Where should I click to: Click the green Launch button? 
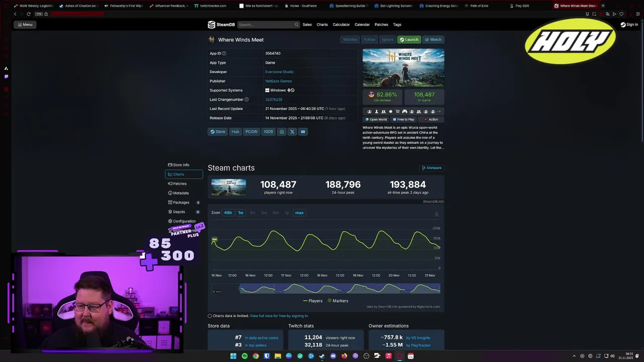coord(409,40)
